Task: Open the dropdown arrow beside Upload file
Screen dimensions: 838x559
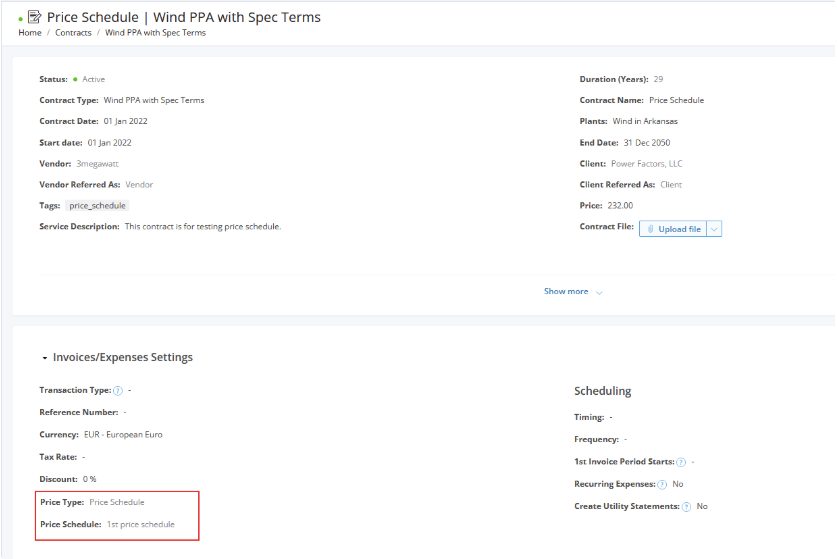Action: (714, 229)
